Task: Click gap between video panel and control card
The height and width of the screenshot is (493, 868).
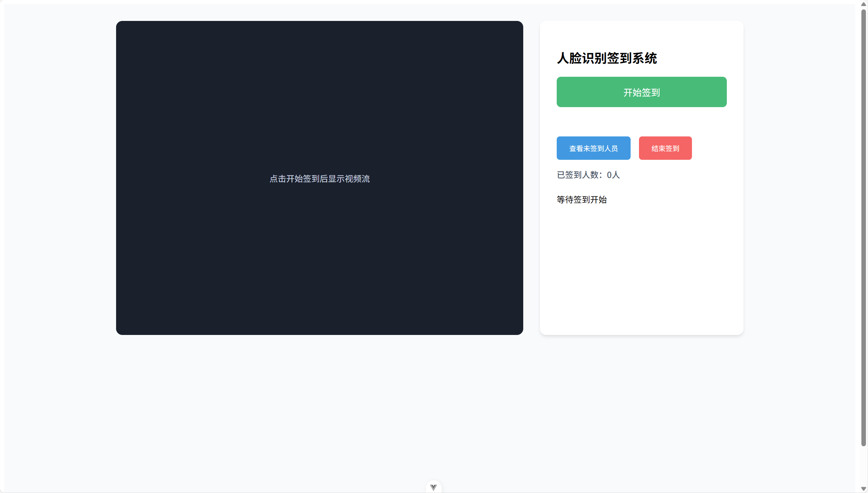Action: [531, 178]
